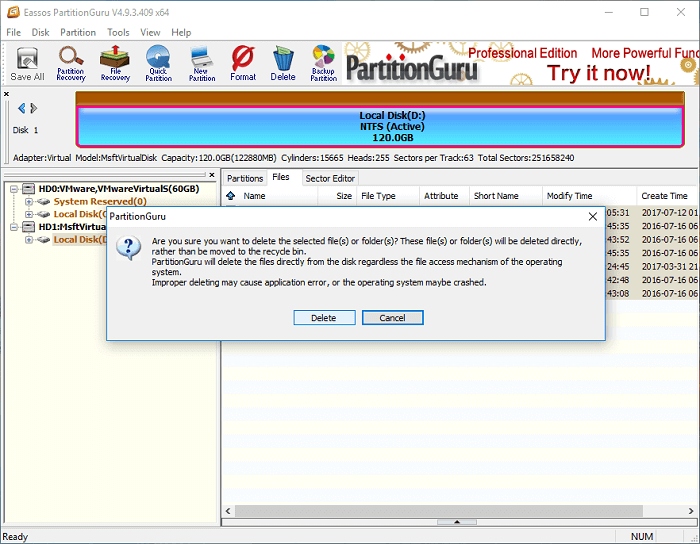Close the tree panel with its X
The height and width of the screenshot is (544, 700).
point(212,175)
